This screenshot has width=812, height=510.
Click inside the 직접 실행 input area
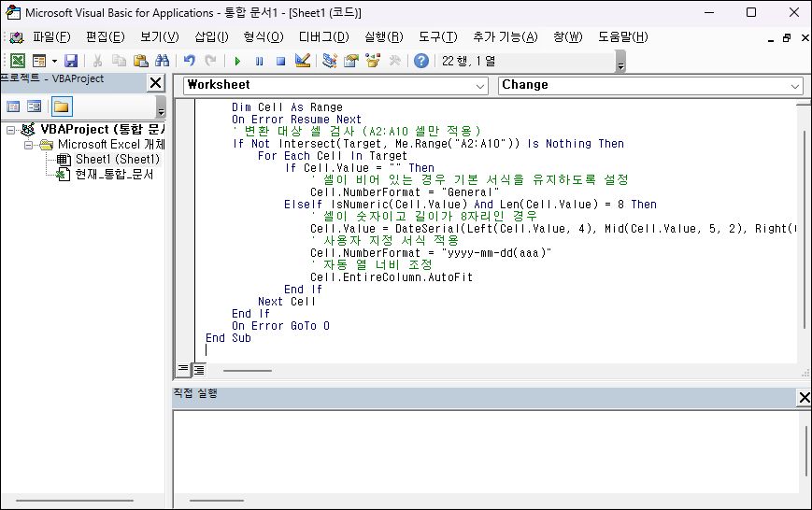(x=486, y=451)
